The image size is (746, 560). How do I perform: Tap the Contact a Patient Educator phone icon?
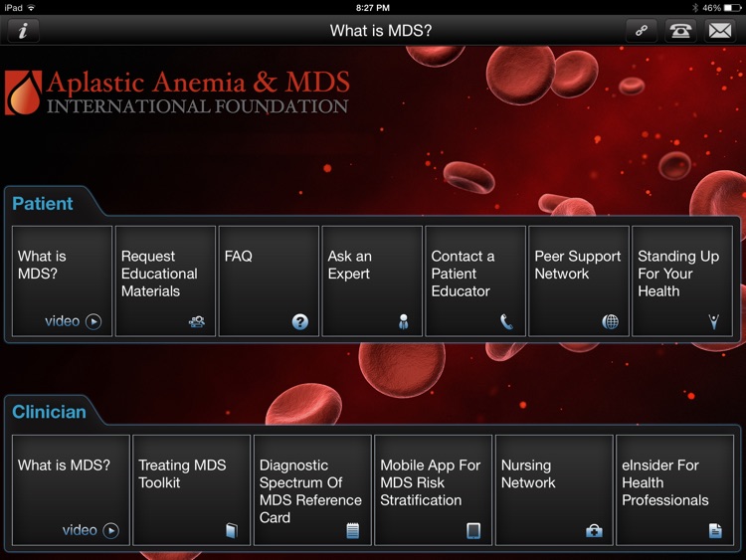(506, 321)
